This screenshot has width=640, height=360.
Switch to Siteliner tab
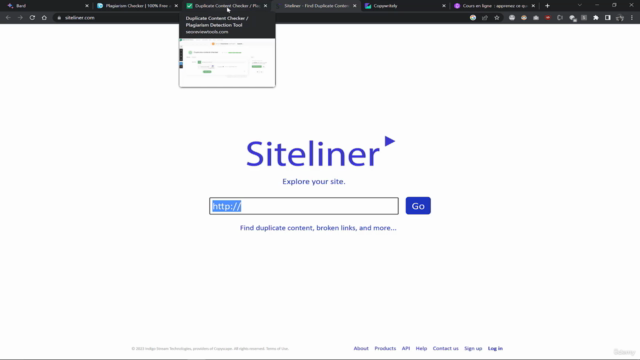[x=315, y=6]
